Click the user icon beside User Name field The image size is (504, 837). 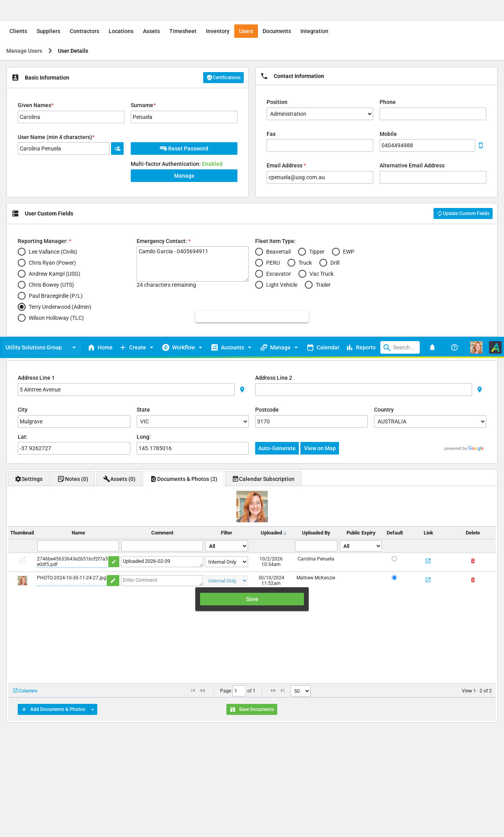pos(117,148)
